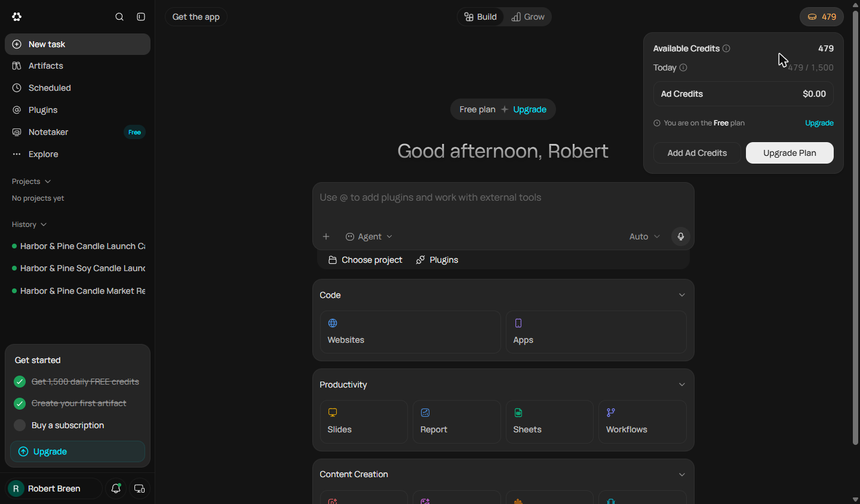860x504 pixels.
Task: Select the Slides card
Action: (364, 422)
